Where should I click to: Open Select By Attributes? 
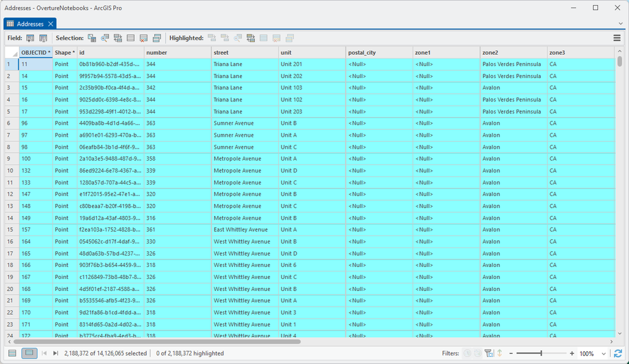click(91, 38)
